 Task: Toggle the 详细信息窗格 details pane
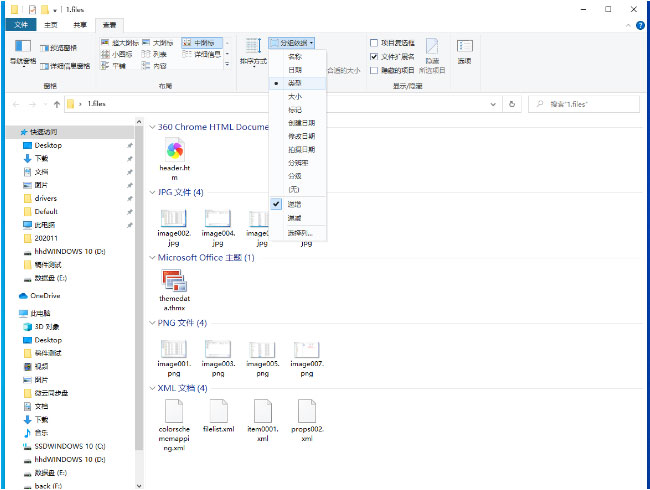tap(65, 66)
